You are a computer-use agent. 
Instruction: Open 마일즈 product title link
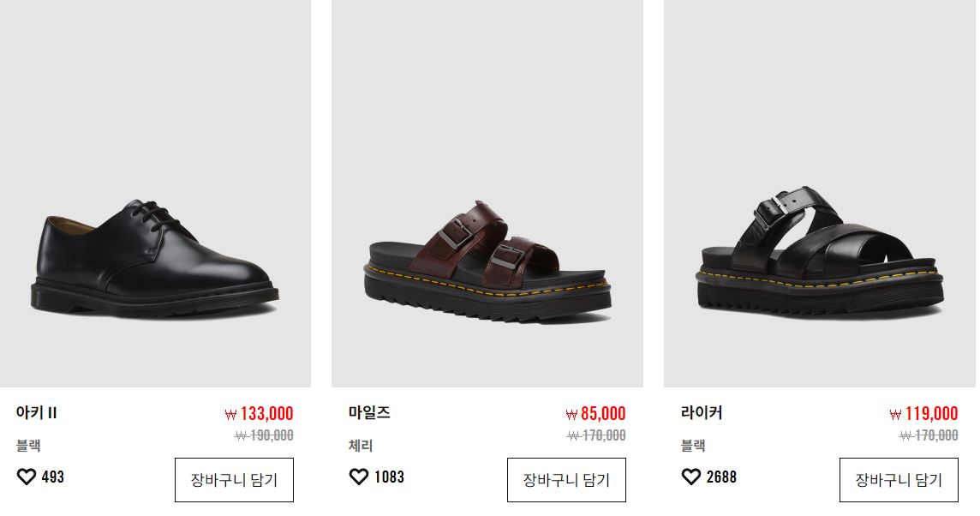[x=369, y=413]
